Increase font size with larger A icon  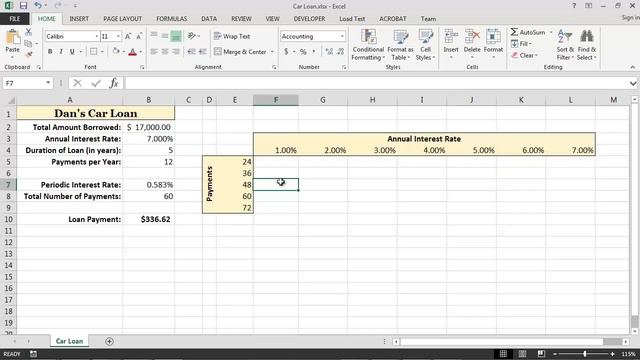(x=128, y=36)
